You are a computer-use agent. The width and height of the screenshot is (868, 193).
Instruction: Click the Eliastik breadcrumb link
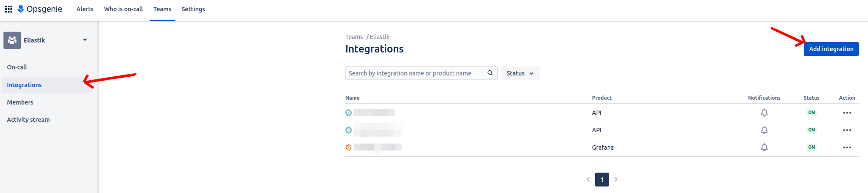tap(380, 37)
